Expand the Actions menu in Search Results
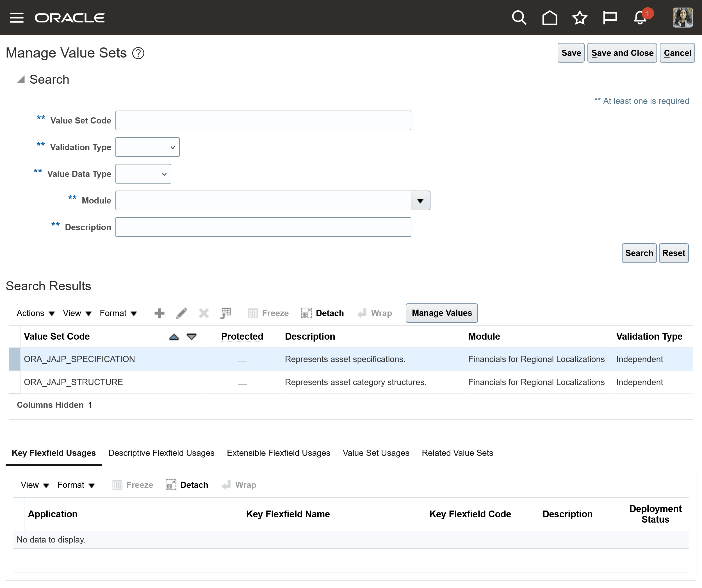 (x=35, y=313)
